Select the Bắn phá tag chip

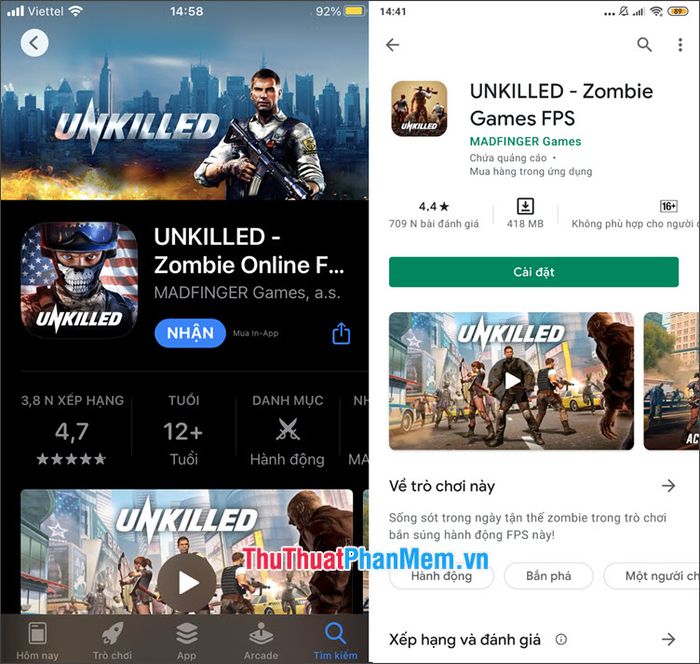548,576
